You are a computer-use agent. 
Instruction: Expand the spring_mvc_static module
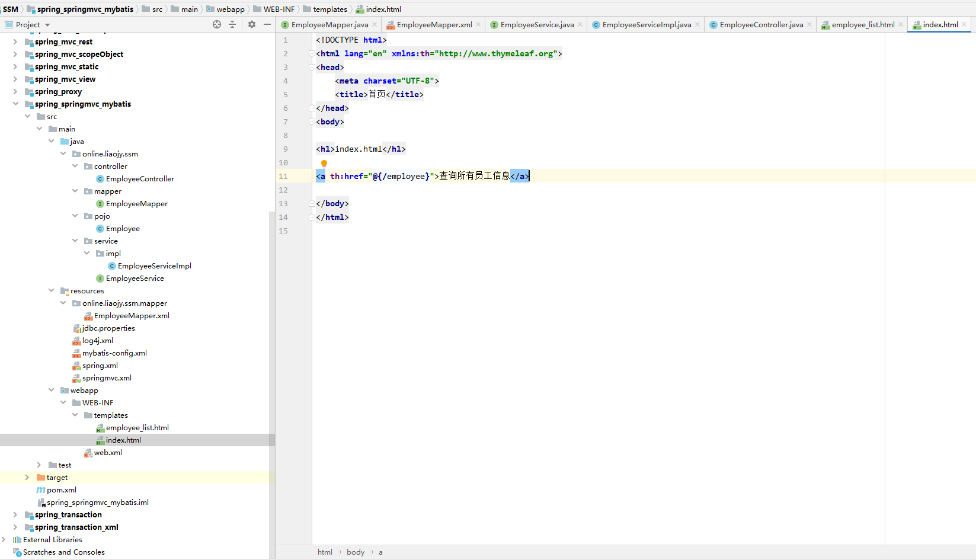15,66
